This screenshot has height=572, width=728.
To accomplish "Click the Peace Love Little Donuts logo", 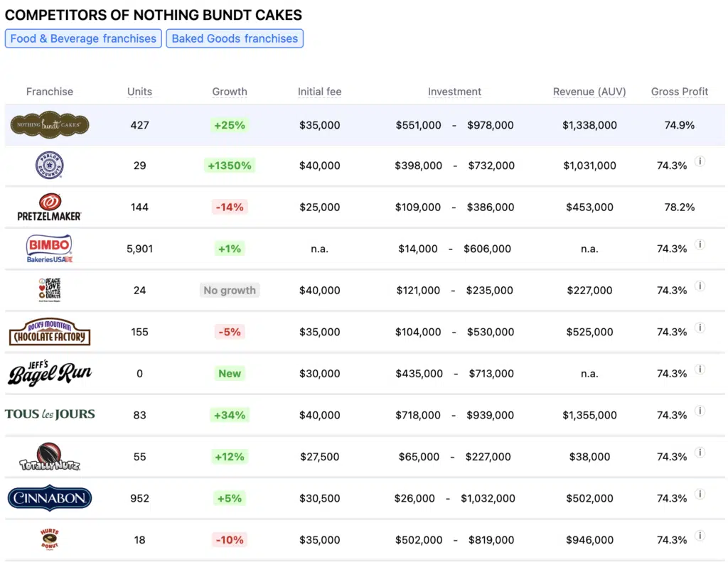I will click(x=50, y=290).
